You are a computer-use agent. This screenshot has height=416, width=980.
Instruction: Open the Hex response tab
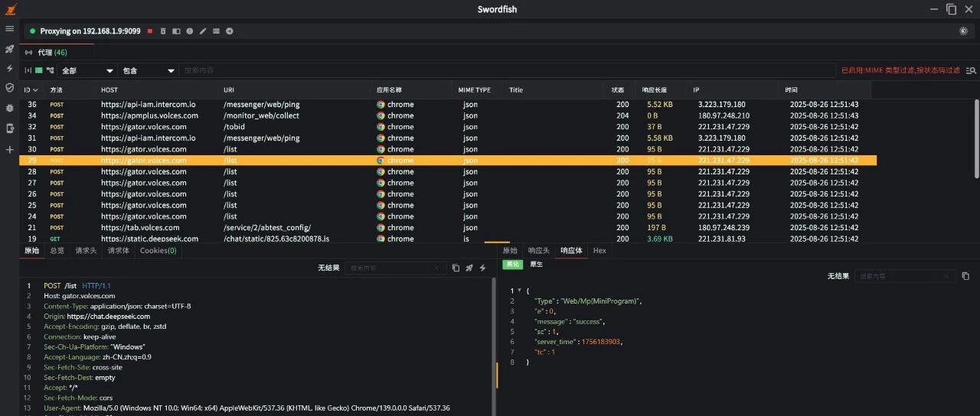599,251
